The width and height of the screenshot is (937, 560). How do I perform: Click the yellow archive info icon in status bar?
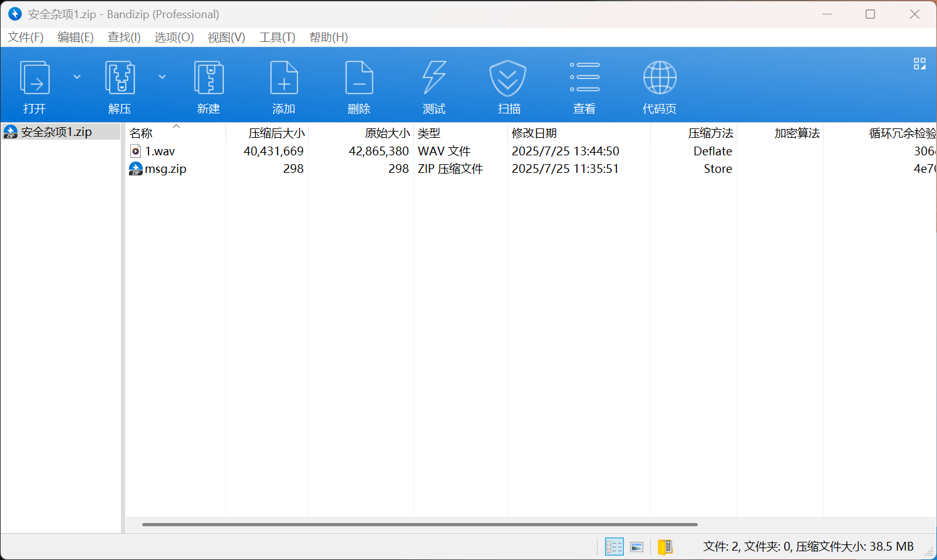pos(665,547)
